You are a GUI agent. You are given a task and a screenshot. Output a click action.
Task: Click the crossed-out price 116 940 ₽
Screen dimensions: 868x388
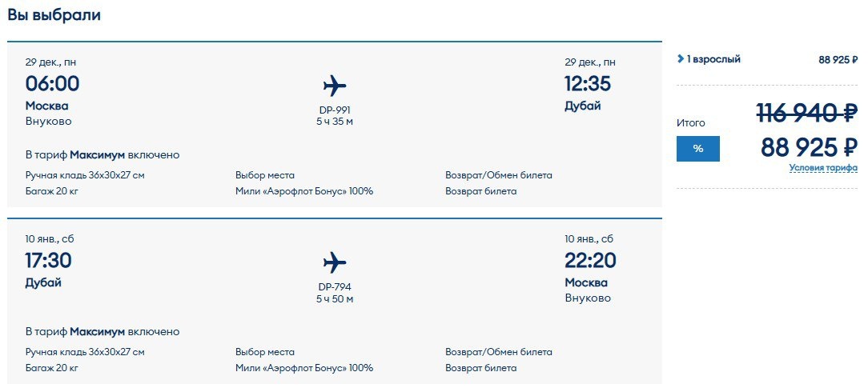pyautogui.click(x=807, y=114)
